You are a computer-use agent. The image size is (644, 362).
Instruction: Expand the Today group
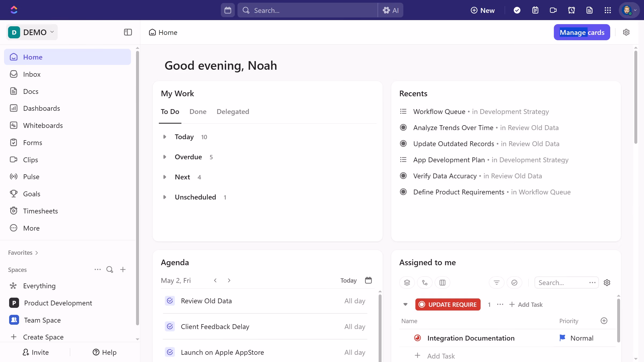[164, 137]
